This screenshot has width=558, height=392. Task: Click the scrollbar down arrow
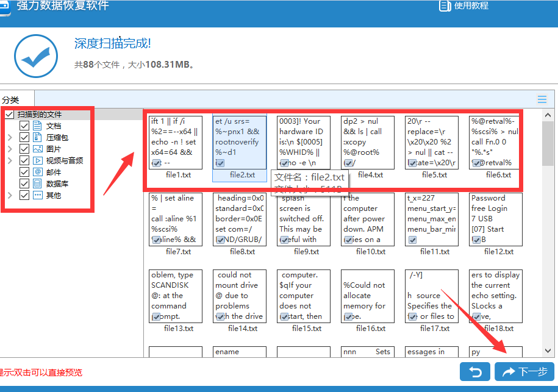click(x=548, y=351)
